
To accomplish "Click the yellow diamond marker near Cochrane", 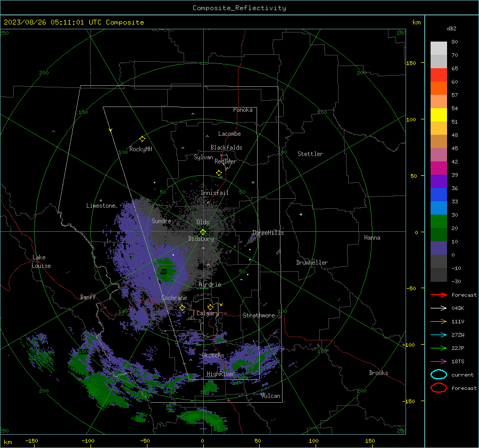I will tap(183, 307).
